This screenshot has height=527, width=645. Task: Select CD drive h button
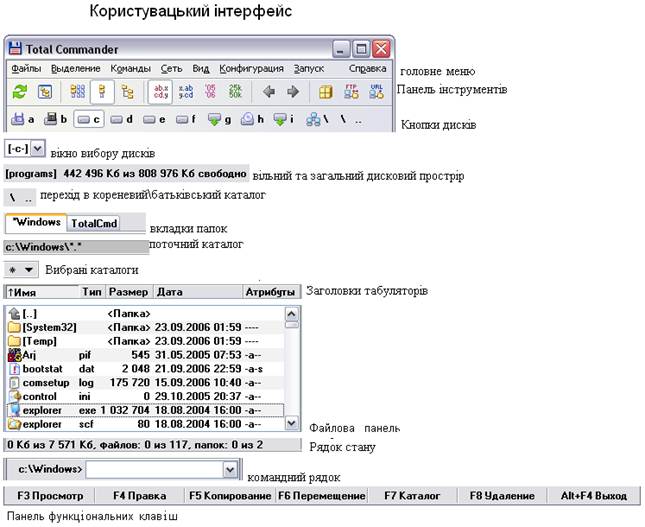point(252,119)
